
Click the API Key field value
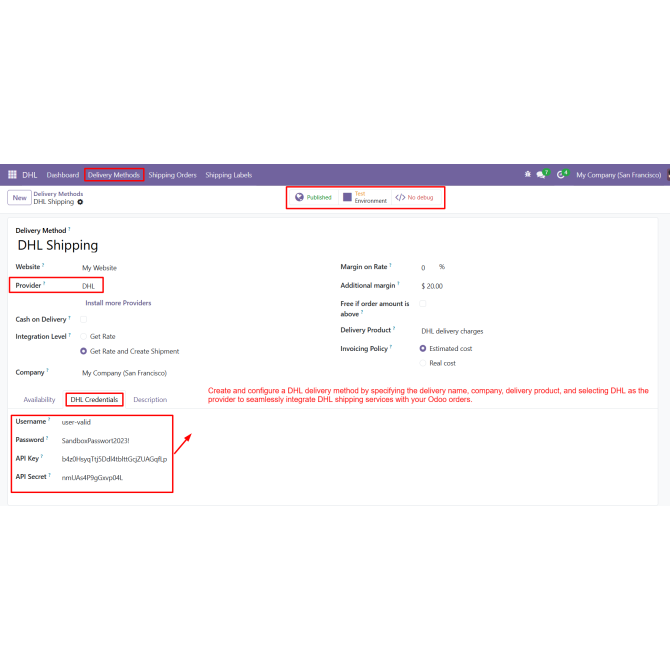click(x=114, y=459)
